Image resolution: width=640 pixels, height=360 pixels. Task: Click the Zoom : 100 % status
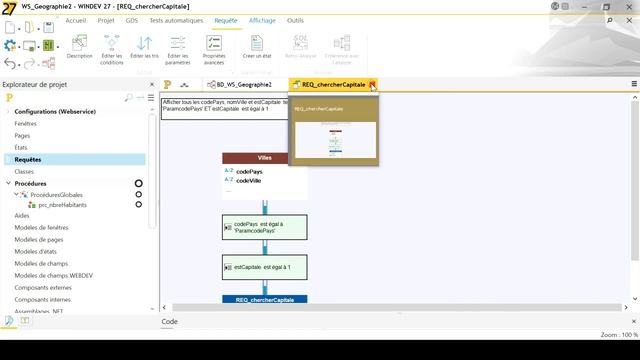[618, 335]
